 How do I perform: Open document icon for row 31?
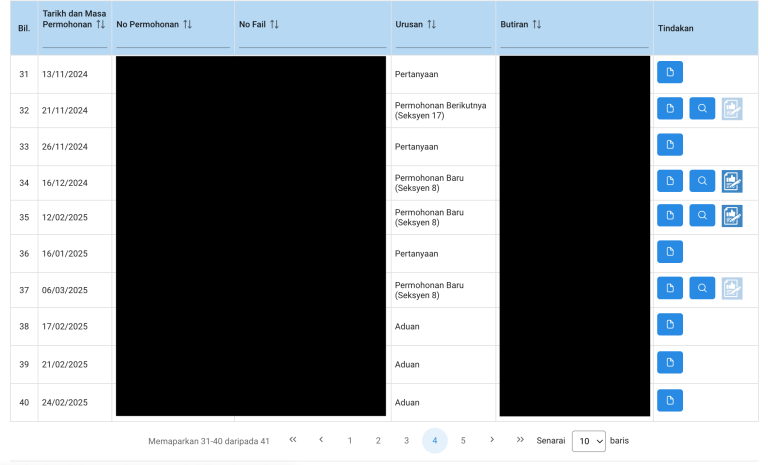pos(670,73)
